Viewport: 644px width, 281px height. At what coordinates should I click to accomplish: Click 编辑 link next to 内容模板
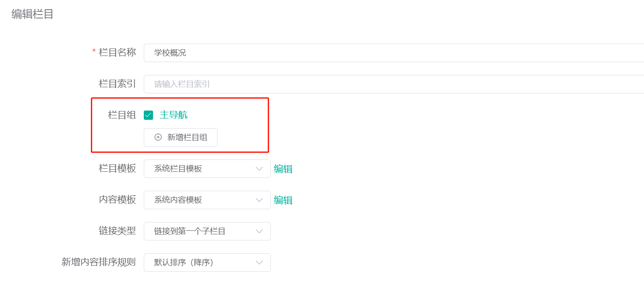[x=283, y=200]
